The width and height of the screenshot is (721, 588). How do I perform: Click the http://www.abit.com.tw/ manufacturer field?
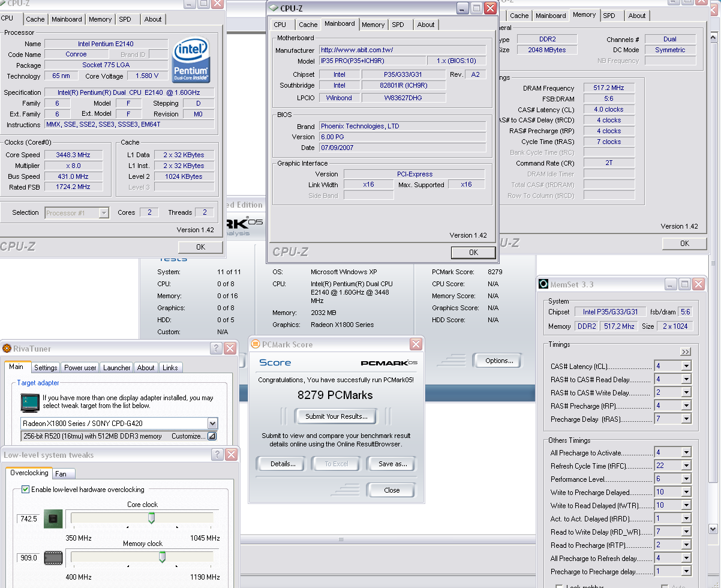point(402,50)
